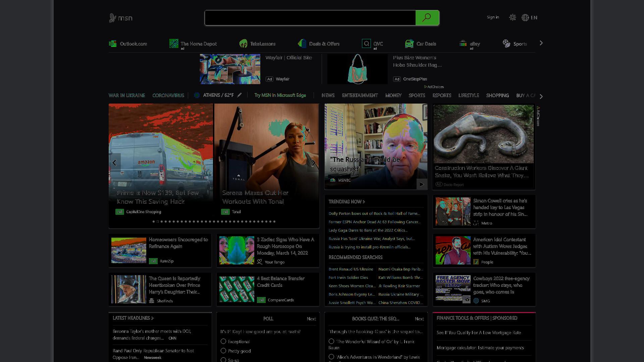Open the Wayfair ad thumbnail
Viewport: 644px width, 362px height.
230,69
